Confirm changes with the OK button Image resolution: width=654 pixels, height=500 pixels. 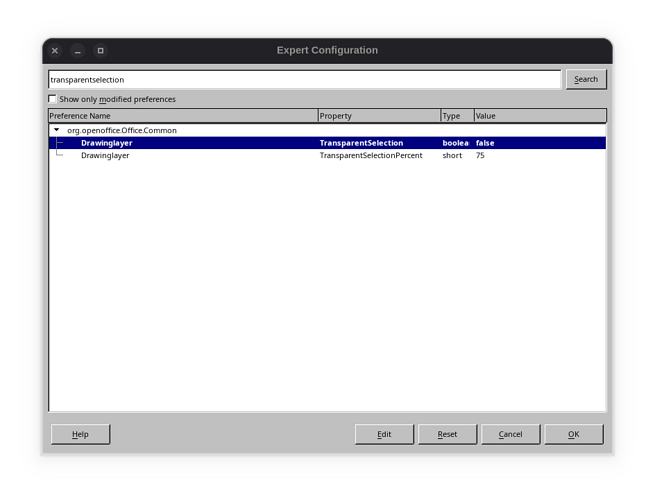pyautogui.click(x=573, y=434)
